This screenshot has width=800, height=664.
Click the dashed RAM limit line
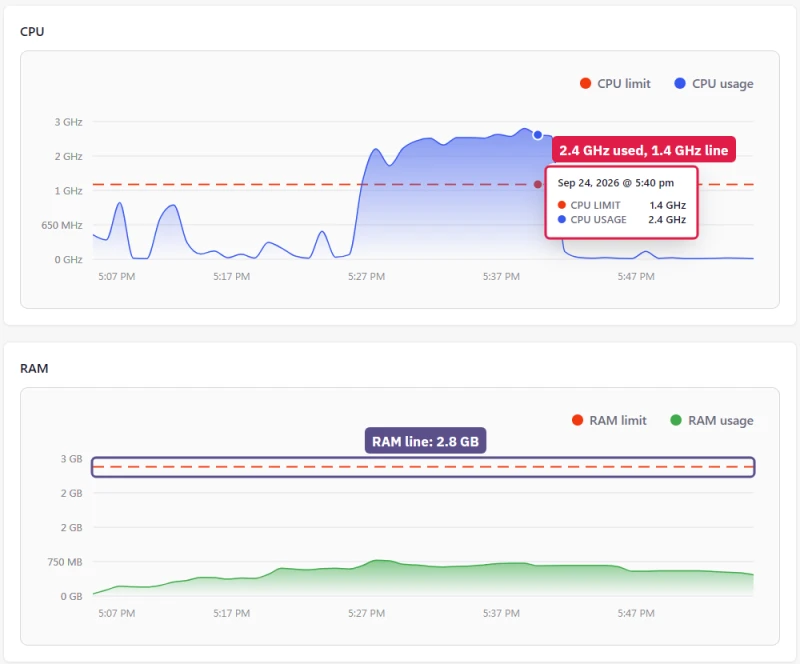423,467
